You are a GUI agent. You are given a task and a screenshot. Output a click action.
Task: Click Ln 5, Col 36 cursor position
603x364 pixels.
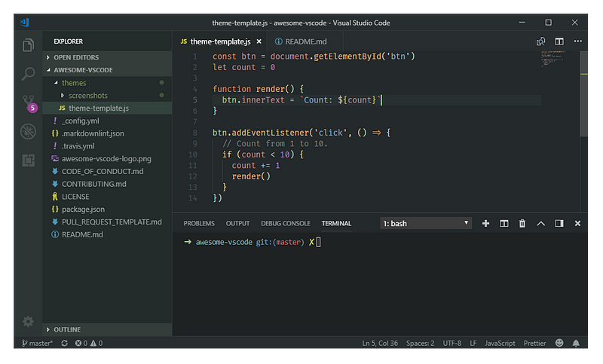(x=380, y=343)
